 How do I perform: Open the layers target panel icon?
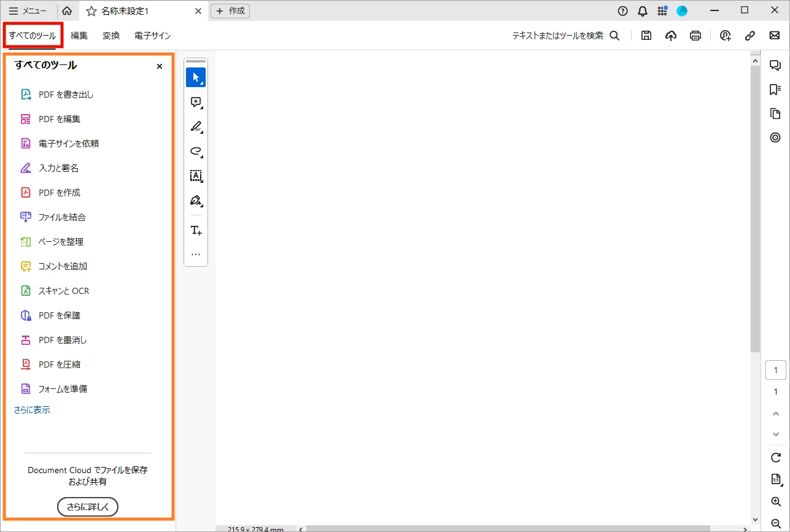[775, 137]
